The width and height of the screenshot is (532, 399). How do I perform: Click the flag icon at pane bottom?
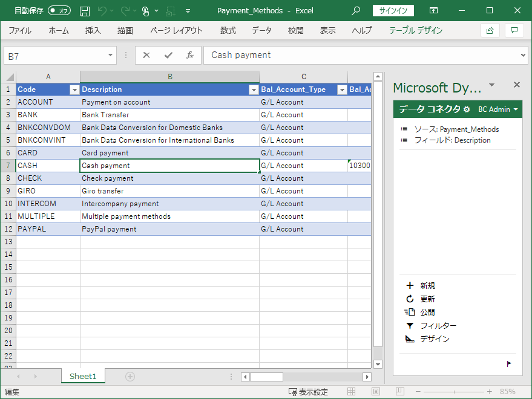pyautogui.click(x=509, y=364)
